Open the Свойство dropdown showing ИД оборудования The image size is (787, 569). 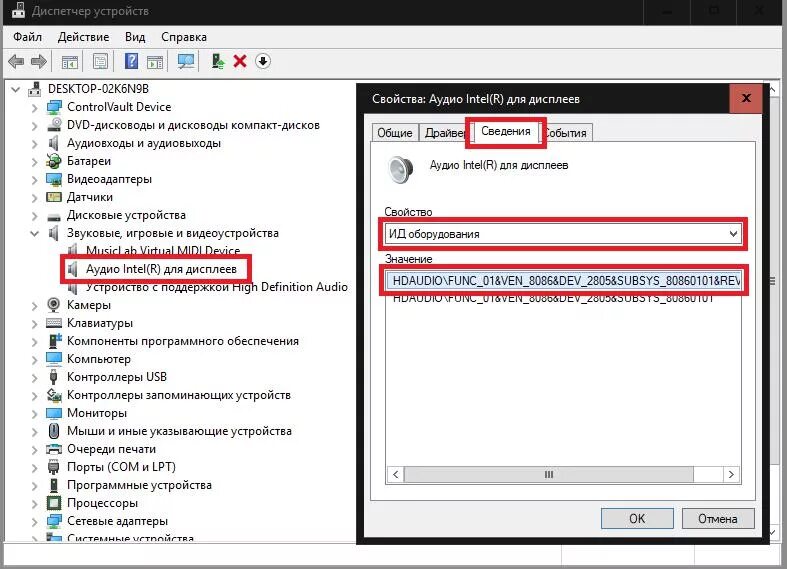(x=563, y=234)
